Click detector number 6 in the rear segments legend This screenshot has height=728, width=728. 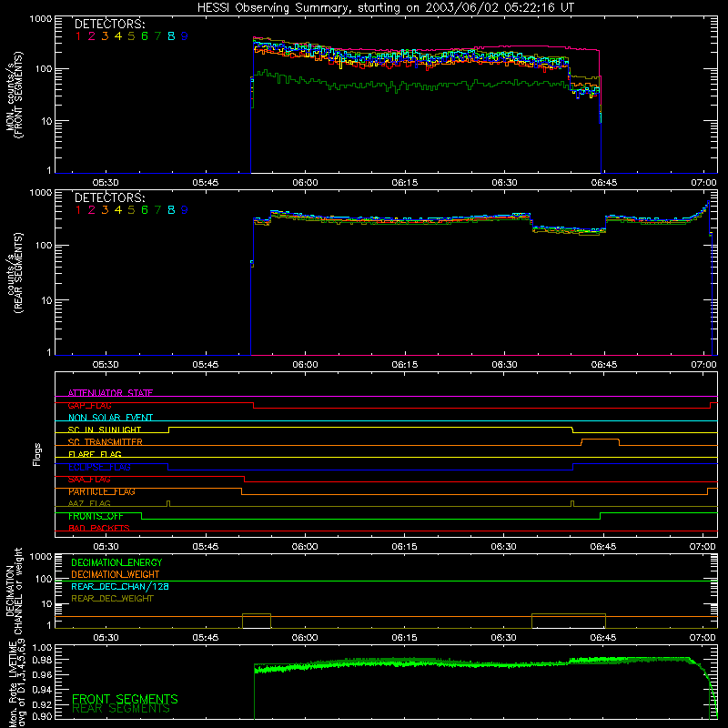[x=145, y=210]
